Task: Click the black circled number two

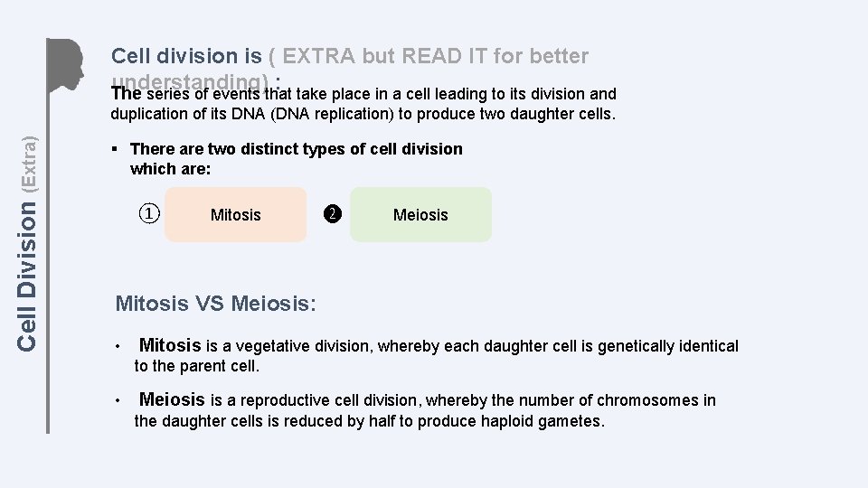Action: click(333, 214)
